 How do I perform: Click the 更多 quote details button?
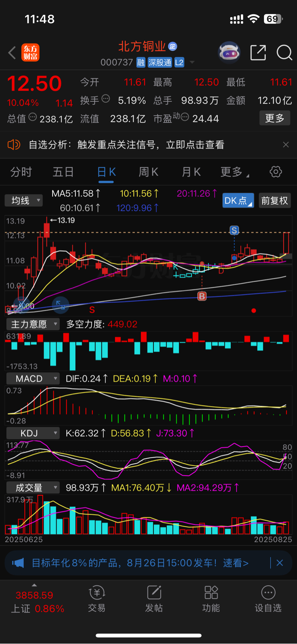(x=275, y=118)
